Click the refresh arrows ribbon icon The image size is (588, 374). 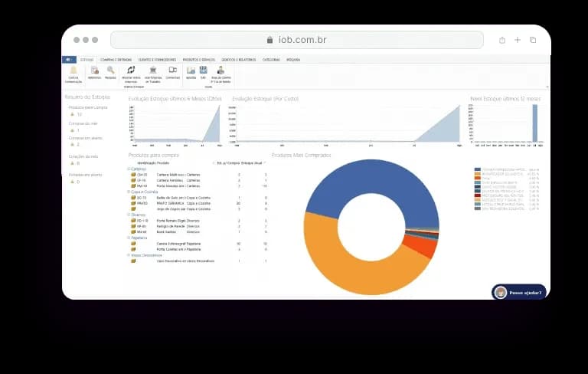(x=131, y=71)
